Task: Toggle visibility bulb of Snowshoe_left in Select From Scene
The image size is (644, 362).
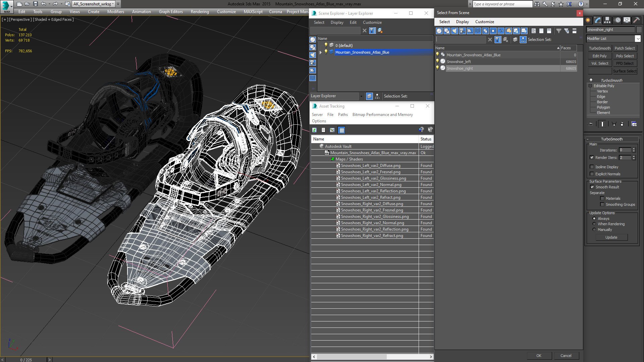Action: click(437, 61)
